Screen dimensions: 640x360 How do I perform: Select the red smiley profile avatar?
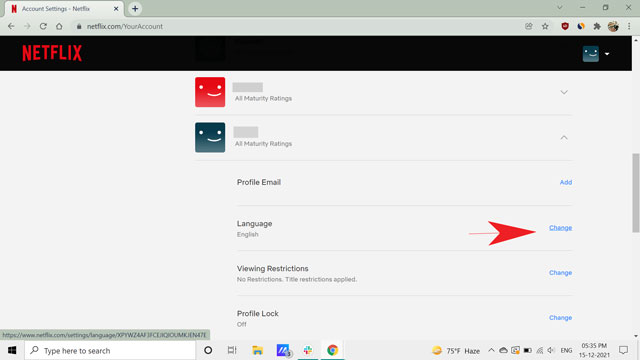pyautogui.click(x=210, y=92)
